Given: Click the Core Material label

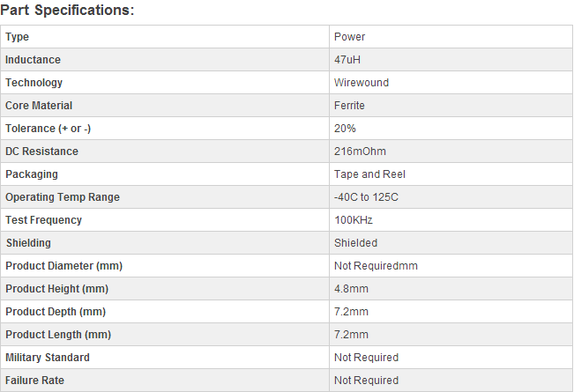Looking at the screenshot, I should coord(39,106).
